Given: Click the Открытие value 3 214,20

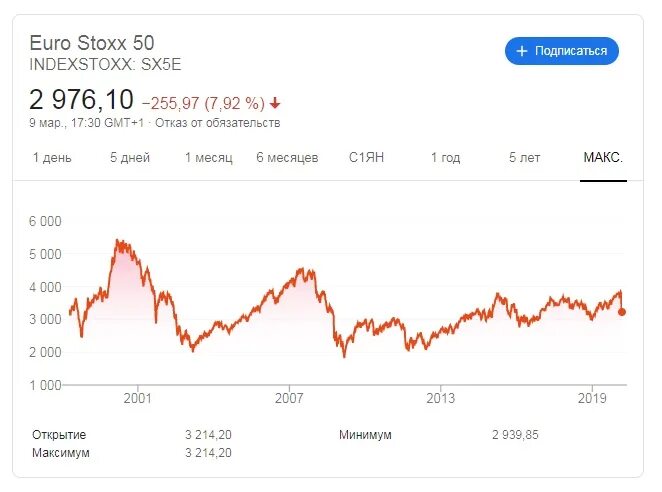Looking at the screenshot, I should pyautogui.click(x=208, y=435).
